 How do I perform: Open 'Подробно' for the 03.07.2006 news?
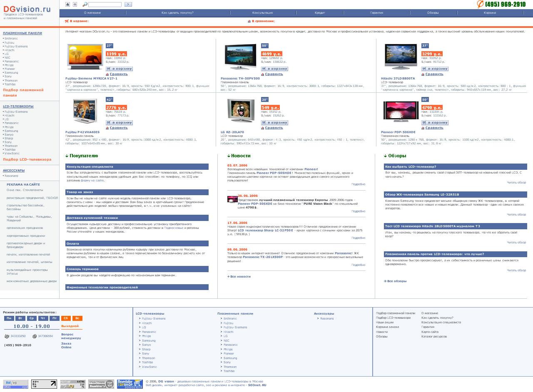[358, 184]
